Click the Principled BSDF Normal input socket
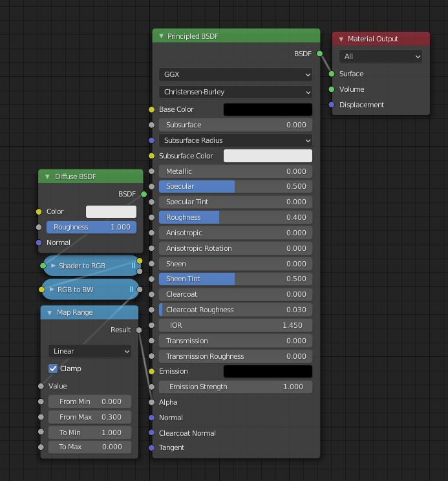 [x=151, y=418]
